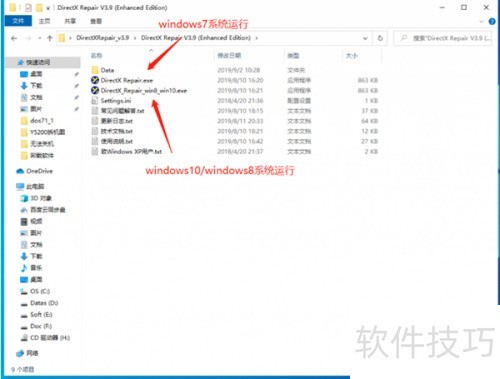This screenshot has height=379, width=500.
Task: Expand the address bar history dropdown
Action: 365,38
